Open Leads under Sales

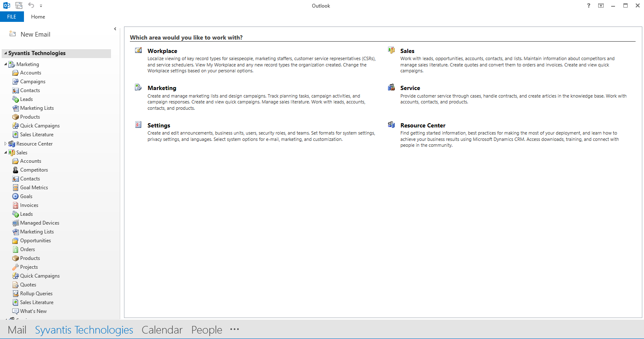point(26,214)
